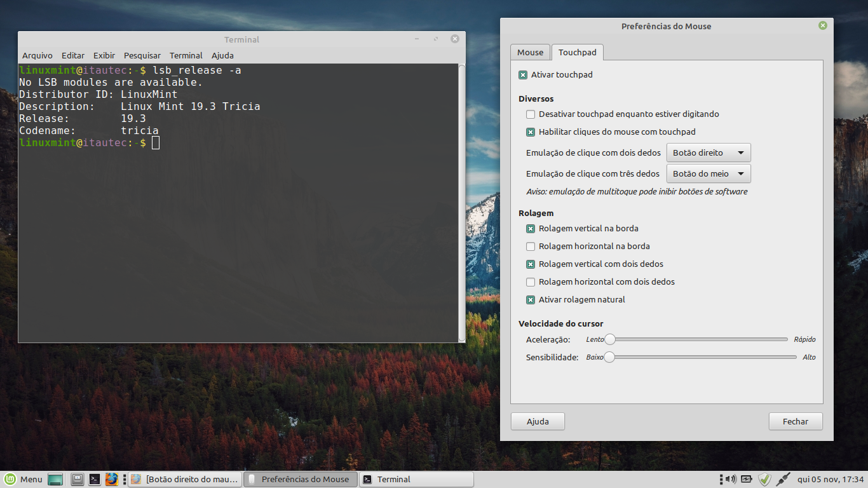Viewport: 868px width, 488px height.
Task: Open the update manager shield icon
Action: coord(765,479)
